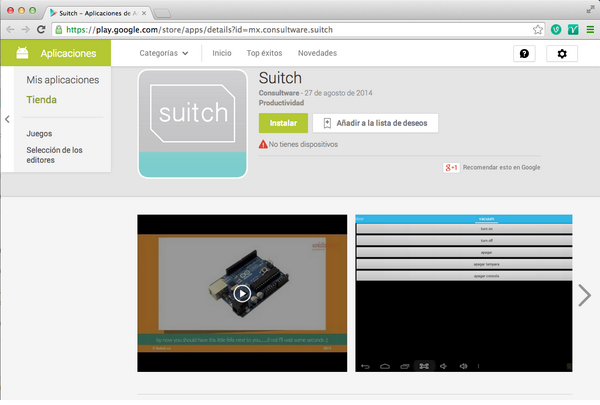Toggle the fullscreen window arrows icon
The height and width of the screenshot is (405, 600).
[x=590, y=10]
